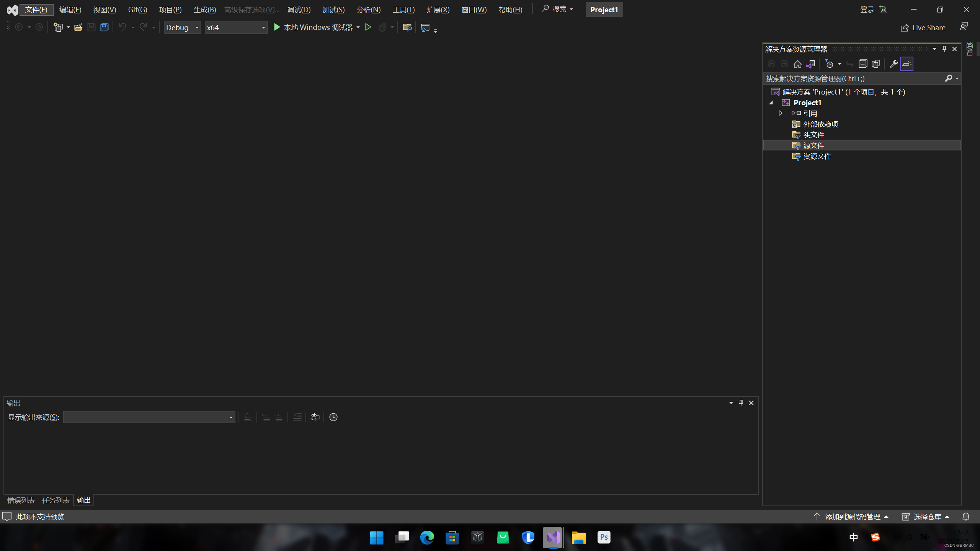Open Show output from combo box
The width and height of the screenshot is (980, 551).
click(x=149, y=417)
